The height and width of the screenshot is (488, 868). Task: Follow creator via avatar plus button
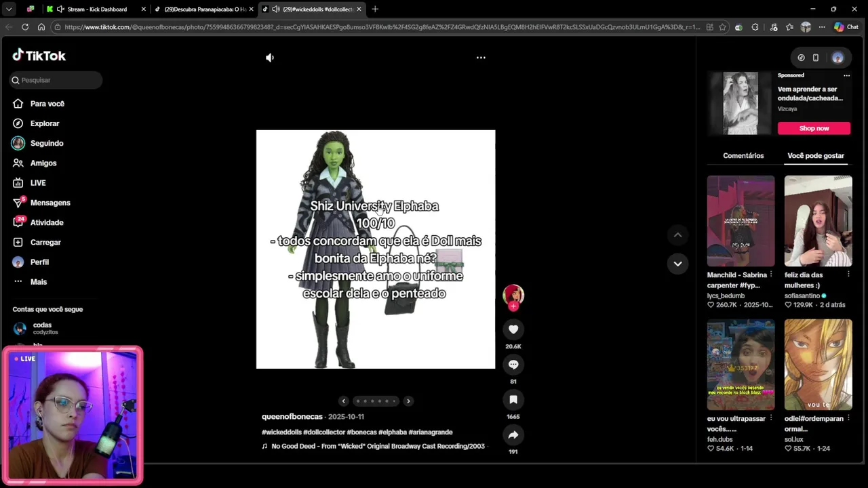[x=513, y=306]
